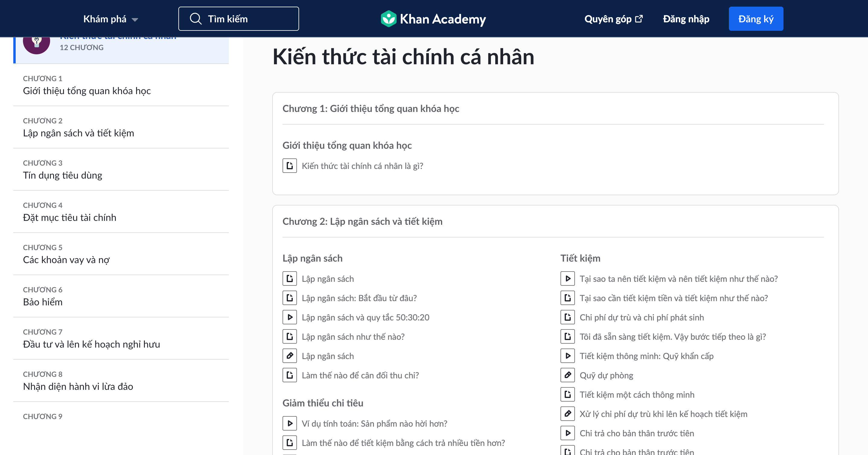Click exercise pencil icon beside 'Quỹ dự phòng'
Image resolution: width=868 pixels, height=455 pixels.
[x=567, y=375]
